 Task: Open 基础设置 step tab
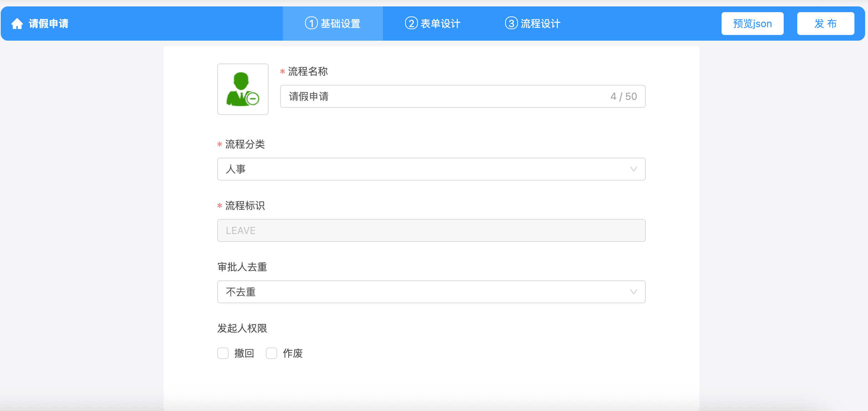[x=333, y=24]
